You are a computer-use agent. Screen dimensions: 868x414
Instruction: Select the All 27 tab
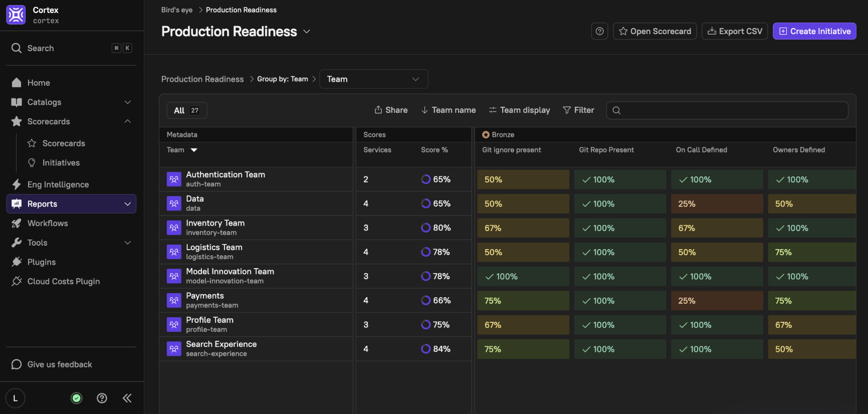tap(186, 110)
